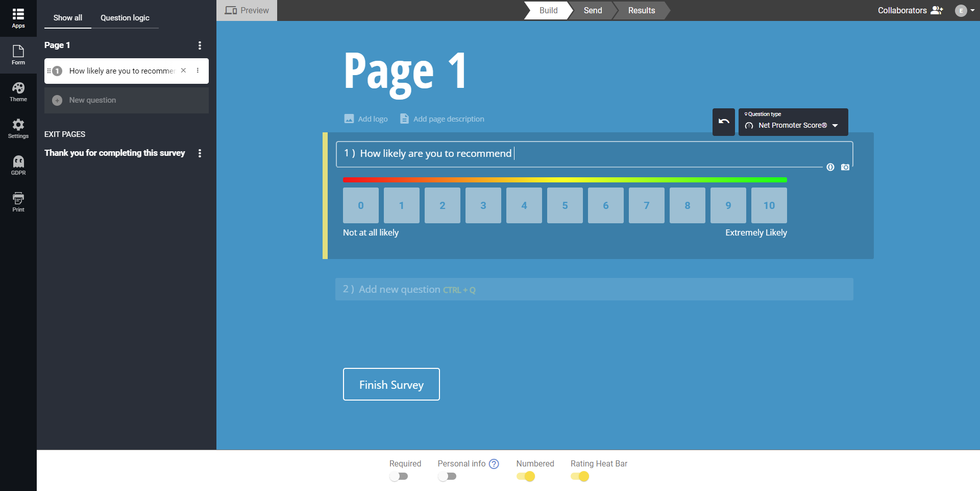Open exit page three-dot options menu

(200, 153)
